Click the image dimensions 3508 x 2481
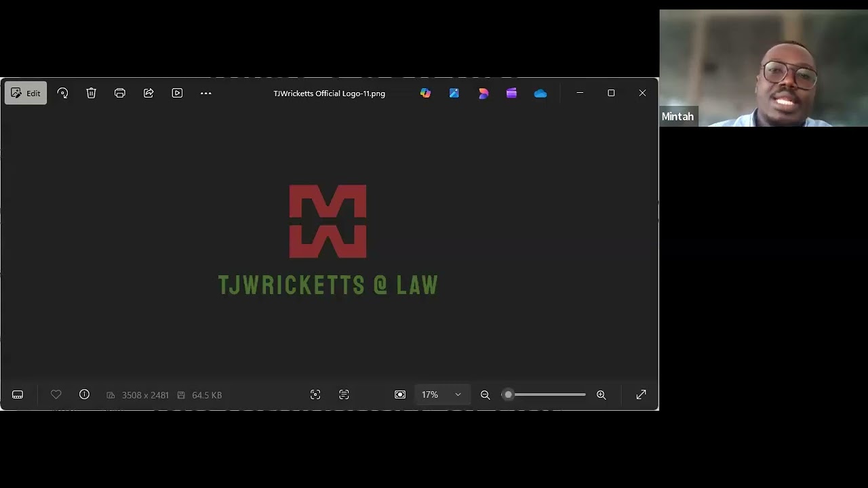Image resolution: width=868 pixels, height=488 pixels. [145, 395]
